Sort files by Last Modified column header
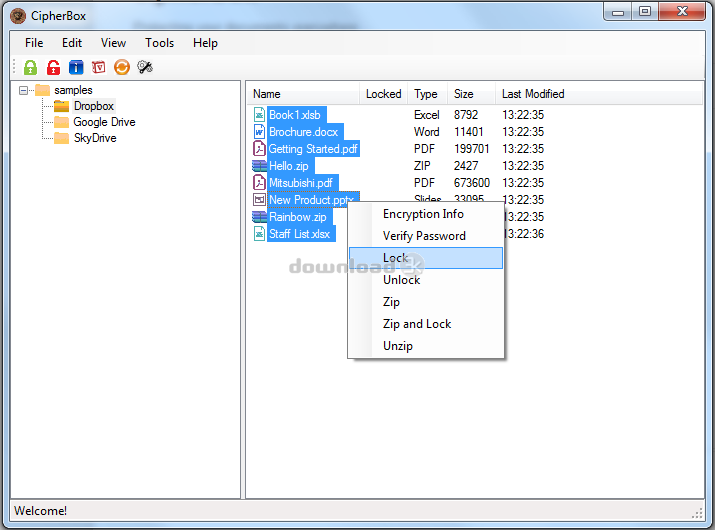Screen dimensions: 715x530 533,94
